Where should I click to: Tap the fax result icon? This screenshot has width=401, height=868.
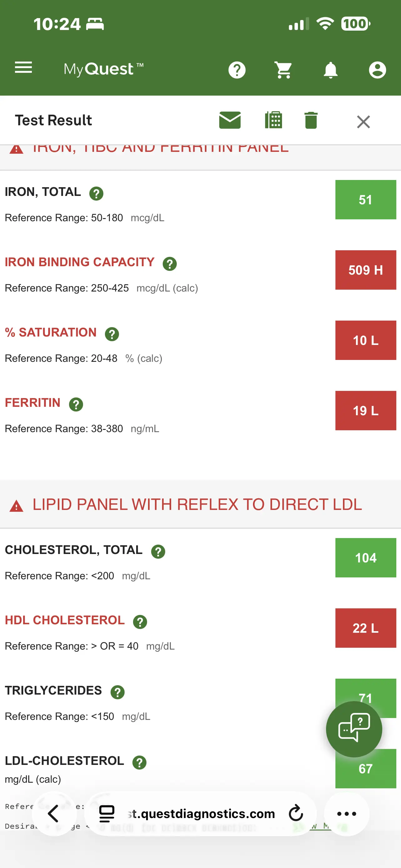coord(274,120)
